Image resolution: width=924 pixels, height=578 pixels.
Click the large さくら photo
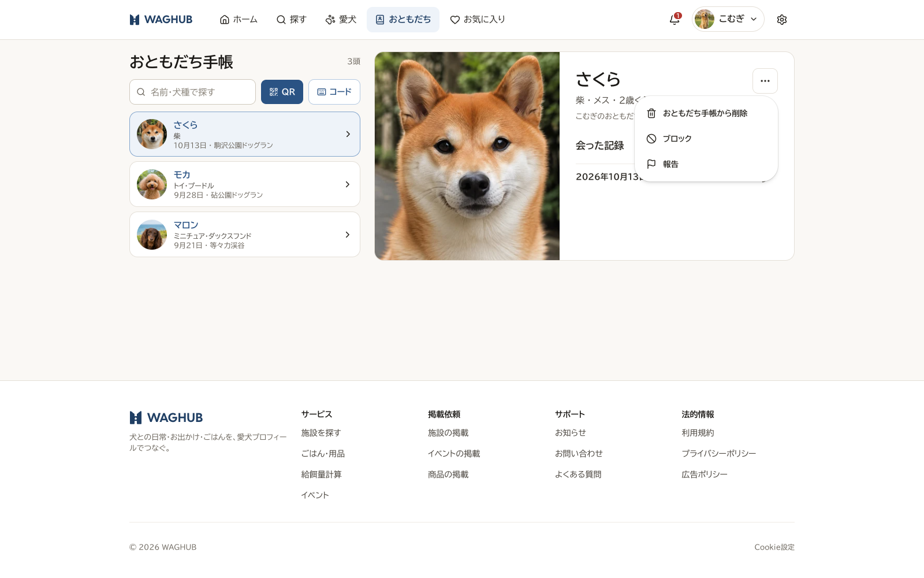click(x=467, y=156)
